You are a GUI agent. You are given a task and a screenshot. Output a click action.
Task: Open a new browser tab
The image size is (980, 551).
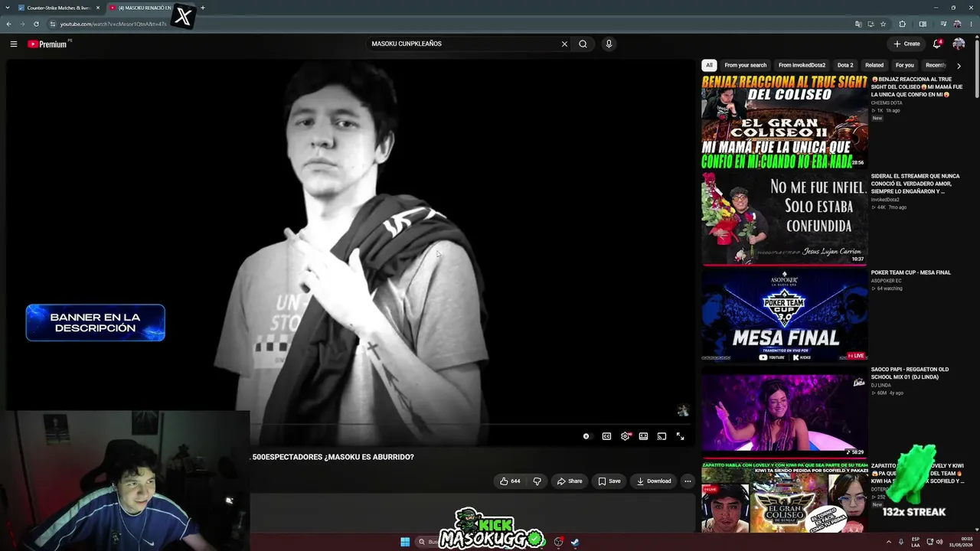coord(203,8)
